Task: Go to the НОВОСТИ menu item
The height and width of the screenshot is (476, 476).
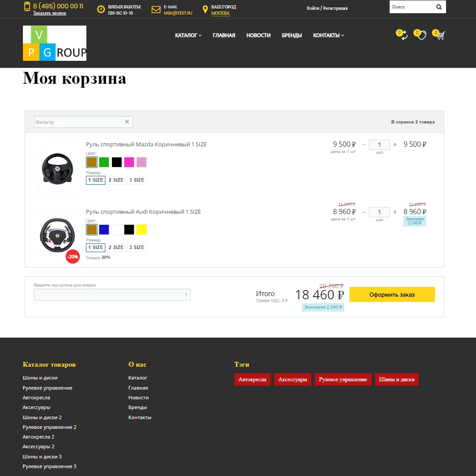Action: pos(258,35)
